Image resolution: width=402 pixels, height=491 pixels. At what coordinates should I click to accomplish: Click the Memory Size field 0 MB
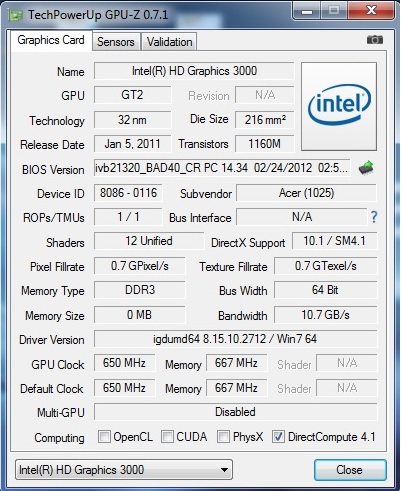pyautogui.click(x=139, y=315)
